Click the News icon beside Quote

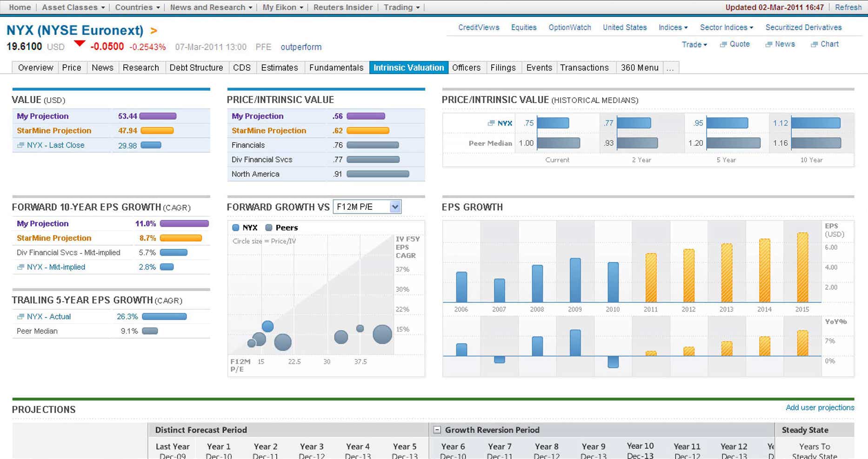[x=769, y=45]
